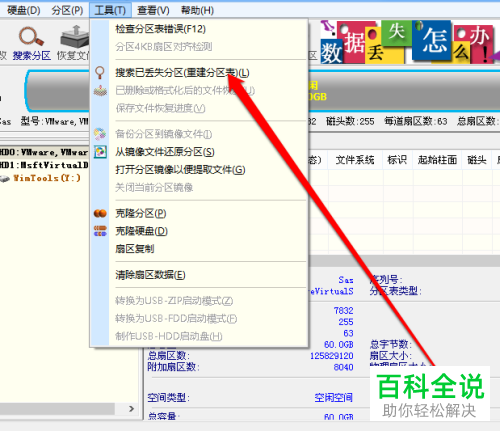Click the 标识 column header
Screen dimensions: 500x431
tap(397, 160)
